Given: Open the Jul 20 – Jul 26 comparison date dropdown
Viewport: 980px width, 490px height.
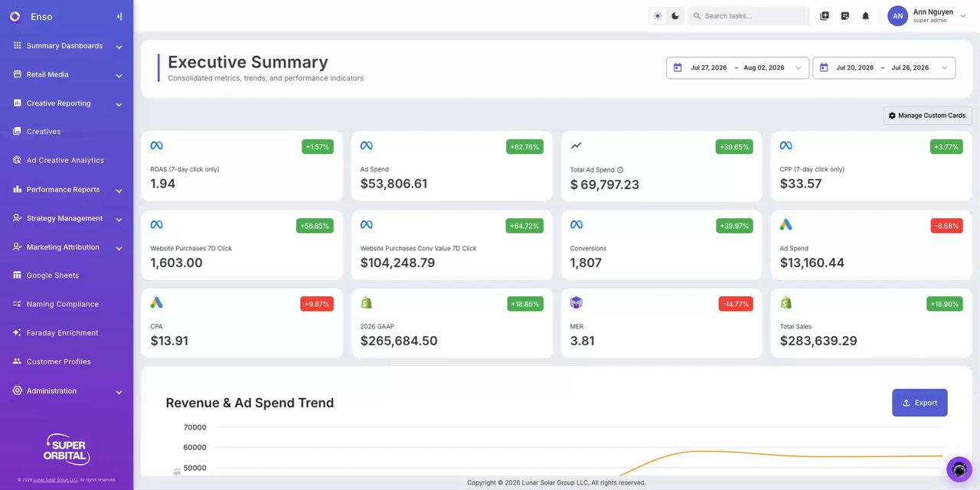Looking at the screenshot, I should click(884, 67).
